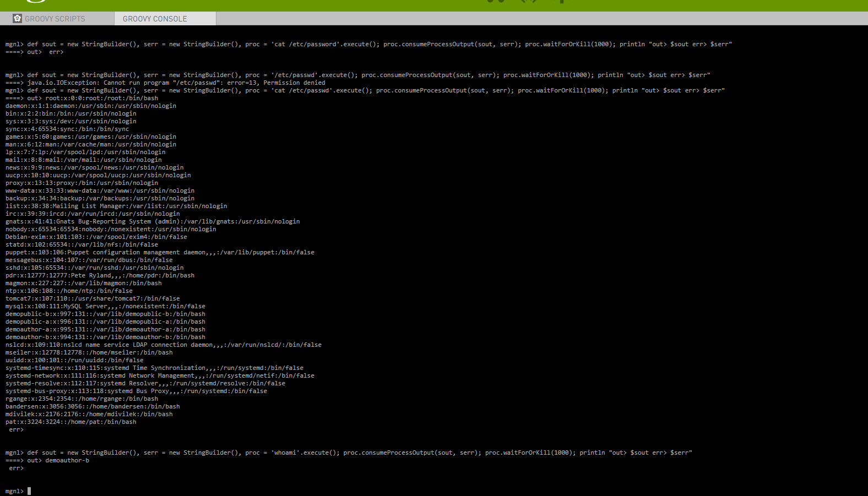
Task: Click the mseiler:x:12778 entry
Action: 89,352
